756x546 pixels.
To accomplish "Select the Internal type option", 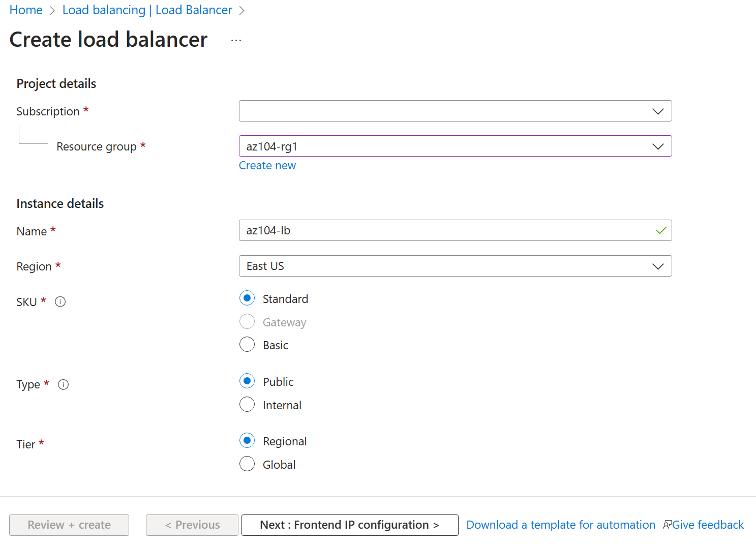I will [x=247, y=404].
